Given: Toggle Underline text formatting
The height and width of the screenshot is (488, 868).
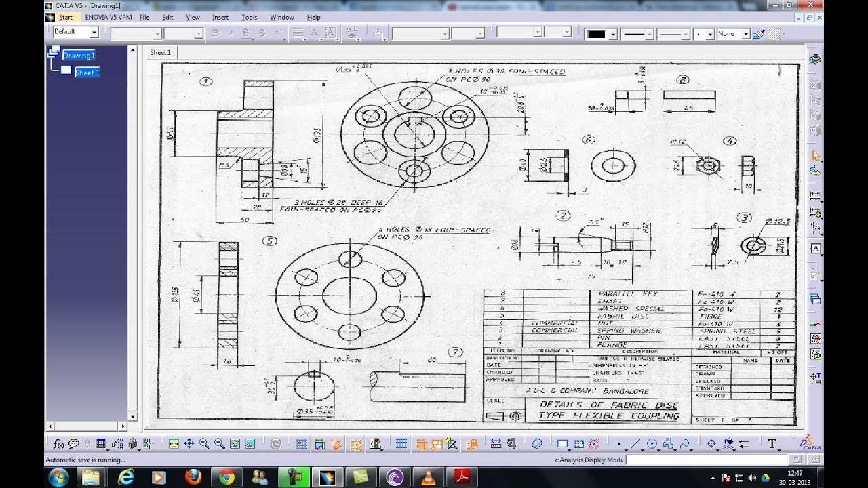Looking at the screenshot, I should pyautogui.click(x=245, y=33).
